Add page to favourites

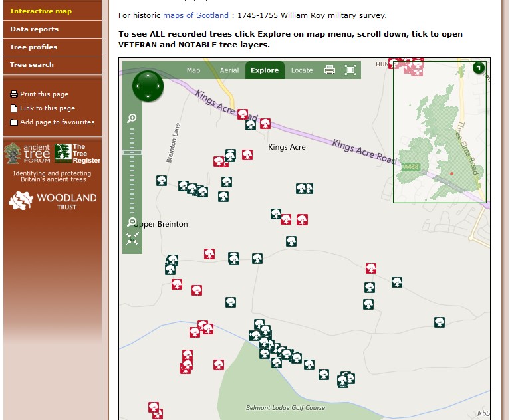(x=53, y=122)
